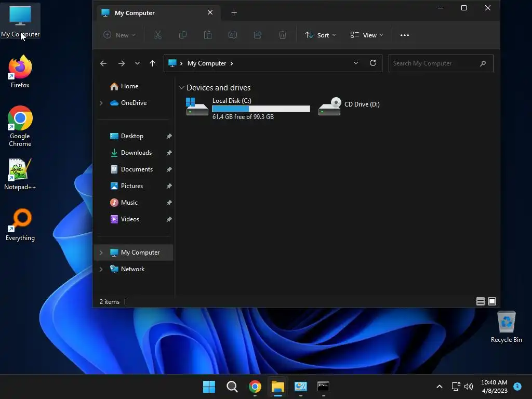Click the Firefox desktop shortcut
The height and width of the screenshot is (399, 532).
(x=20, y=72)
